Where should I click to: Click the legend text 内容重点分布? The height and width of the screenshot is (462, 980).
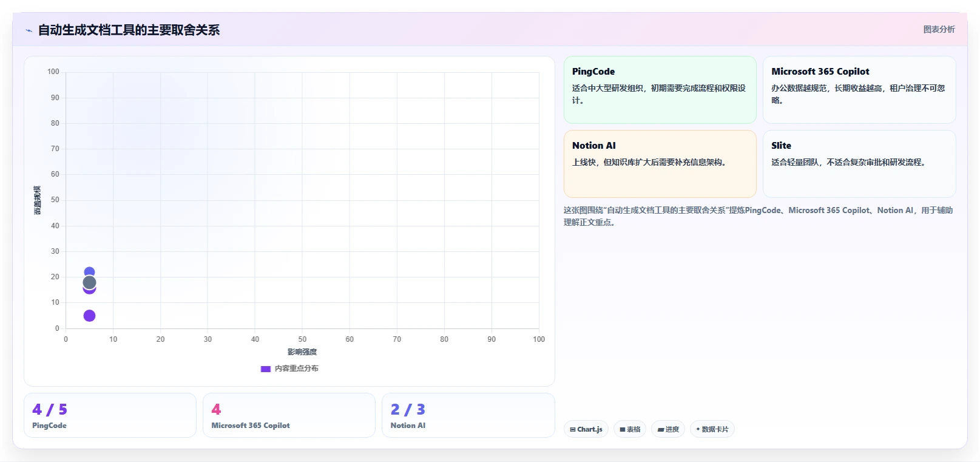(296, 369)
